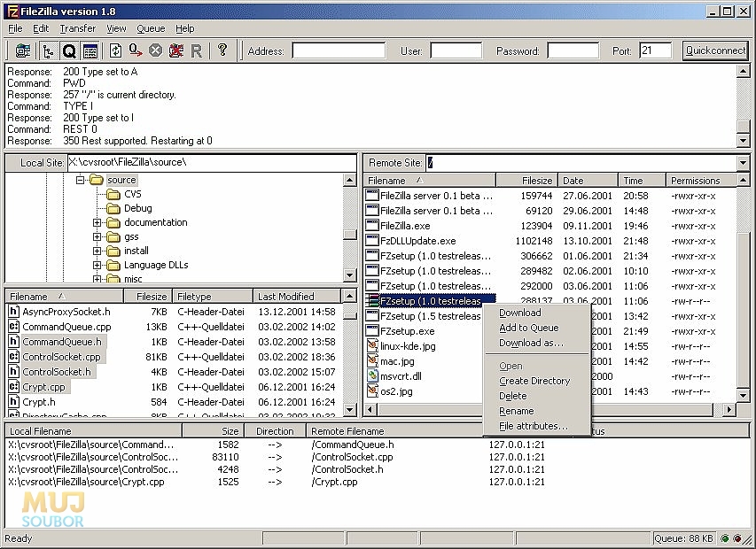Click the mac.jpg image icon
The height and width of the screenshot is (549, 756).
[x=372, y=360]
